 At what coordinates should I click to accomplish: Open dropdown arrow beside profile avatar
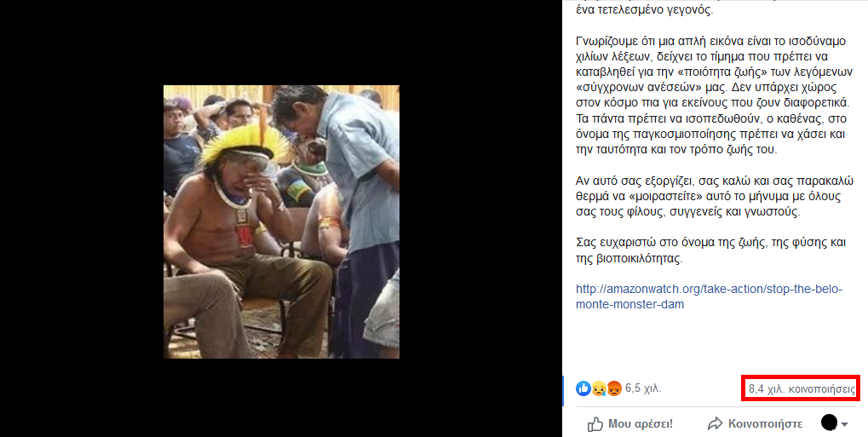click(x=845, y=424)
